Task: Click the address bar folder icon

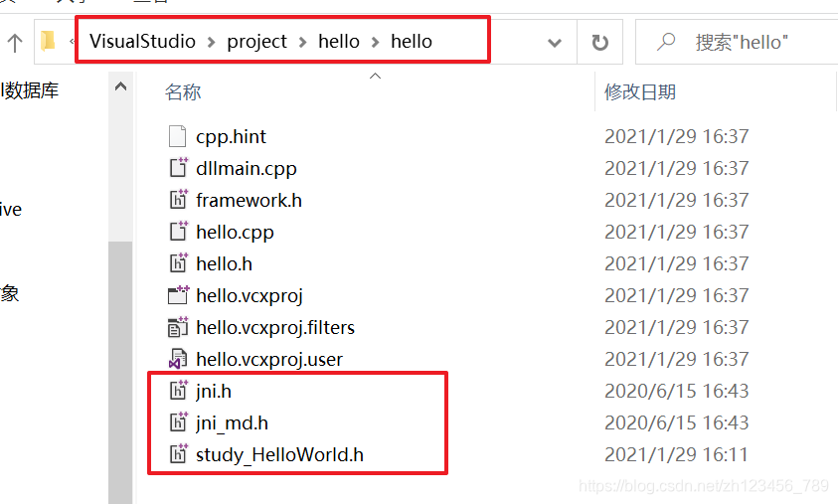Action: point(48,41)
